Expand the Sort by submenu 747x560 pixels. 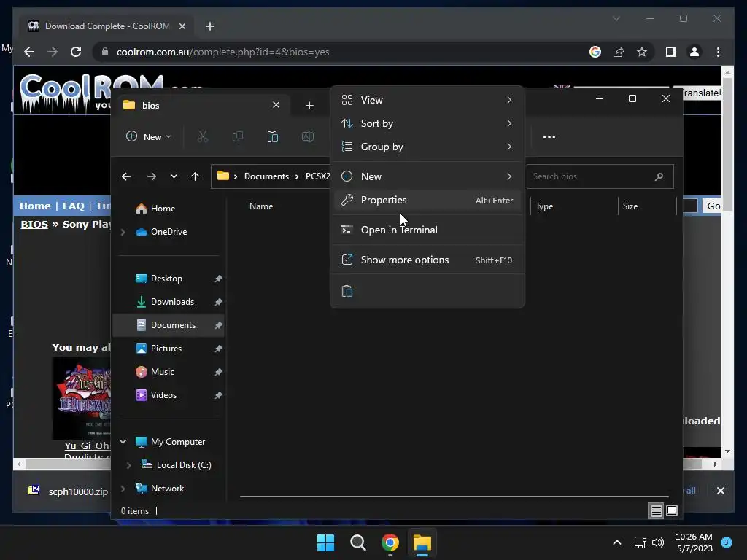click(x=427, y=123)
